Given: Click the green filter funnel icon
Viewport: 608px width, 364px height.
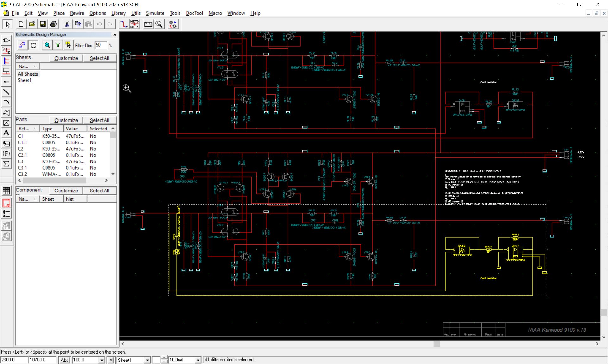Looking at the screenshot, I should 58,45.
